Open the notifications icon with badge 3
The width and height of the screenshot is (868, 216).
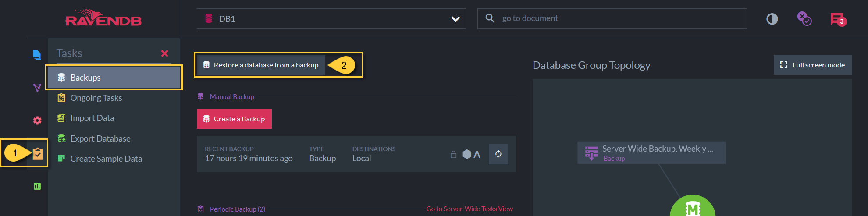tap(838, 19)
